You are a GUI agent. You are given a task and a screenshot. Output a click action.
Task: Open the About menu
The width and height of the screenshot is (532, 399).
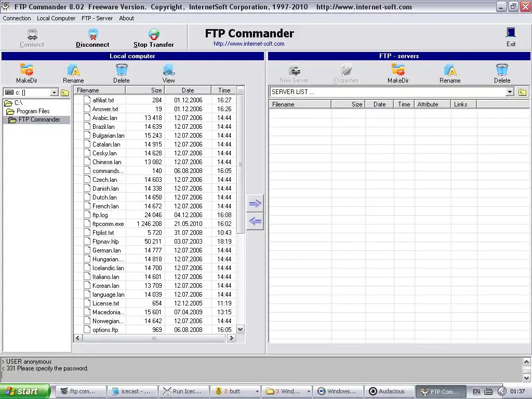coord(127,18)
